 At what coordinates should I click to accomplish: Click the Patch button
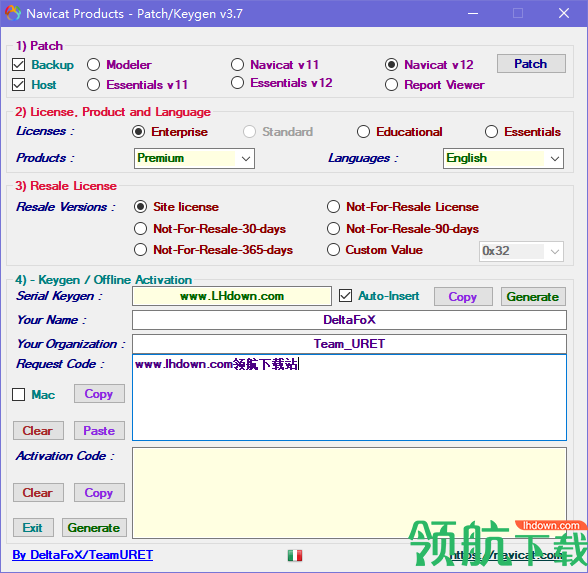coord(531,64)
